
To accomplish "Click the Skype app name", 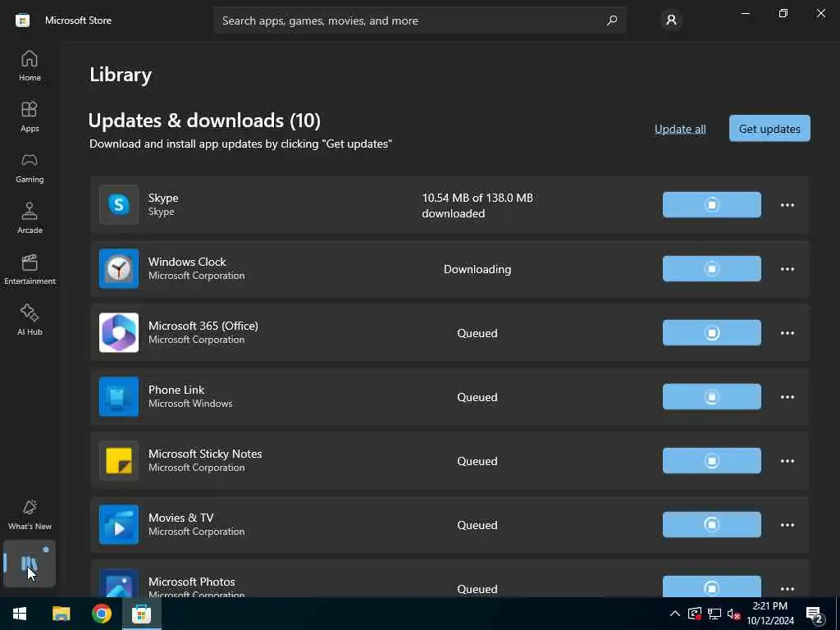I will pos(163,198).
